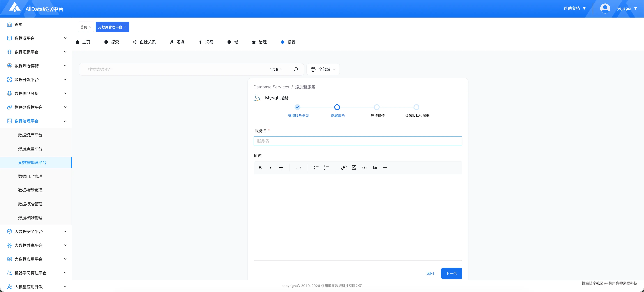The height and width of the screenshot is (292, 644).
Task: Click the 连接详情 step circle
Action: point(377,107)
